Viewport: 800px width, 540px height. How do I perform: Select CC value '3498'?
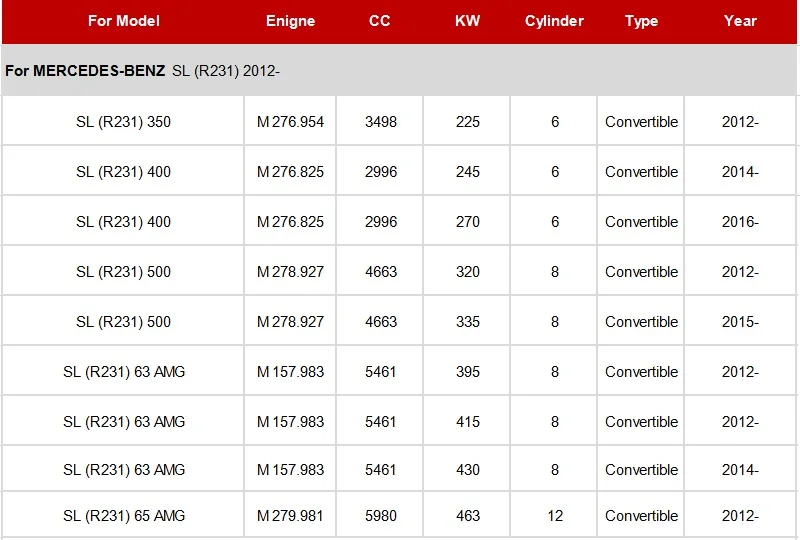(x=381, y=122)
